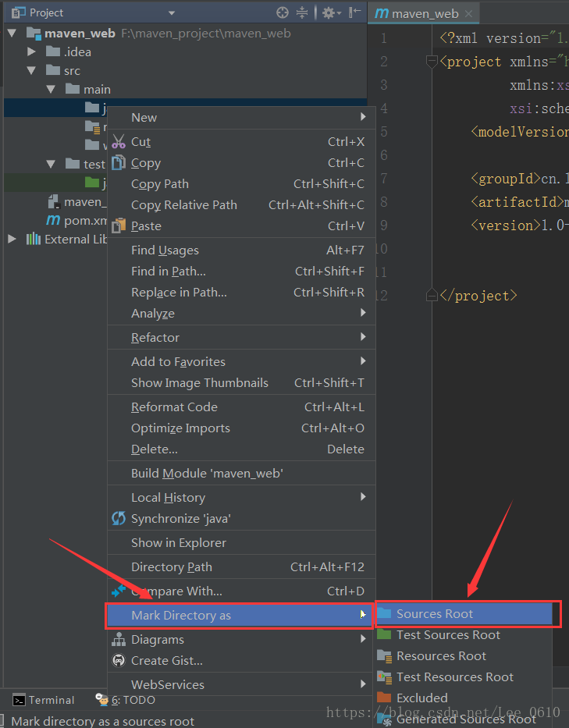
Task: Select the main folder in tree
Action: (x=87, y=89)
